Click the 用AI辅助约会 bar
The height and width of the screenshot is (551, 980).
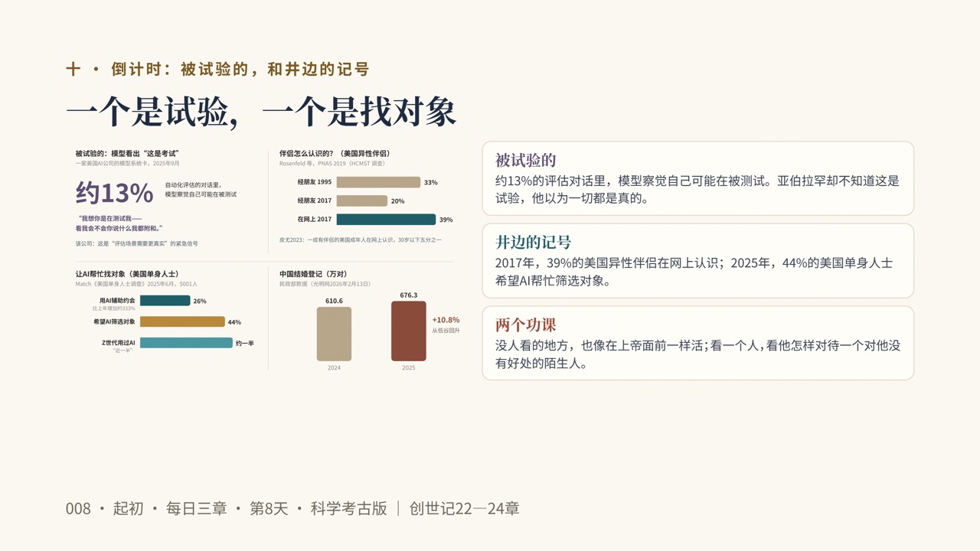[x=165, y=301]
